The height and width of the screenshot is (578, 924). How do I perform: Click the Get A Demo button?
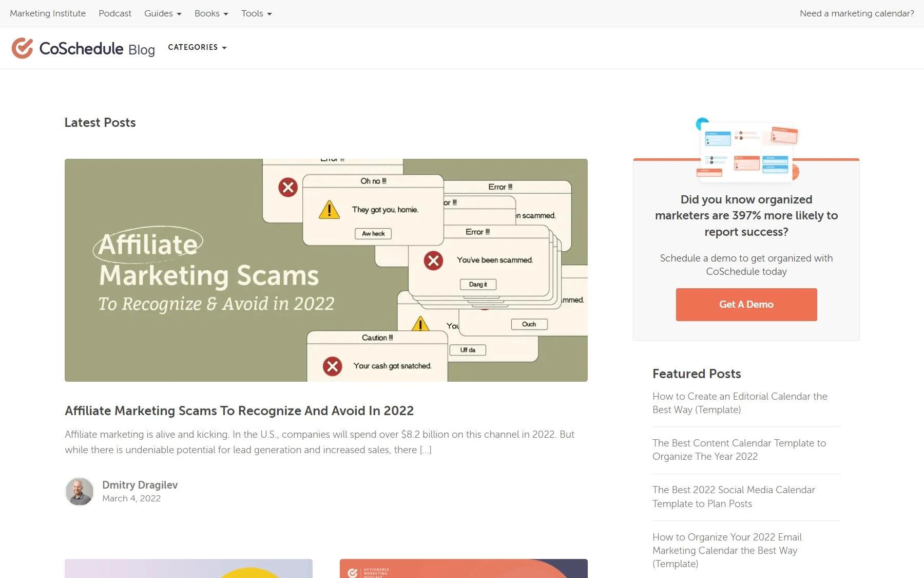coord(746,305)
